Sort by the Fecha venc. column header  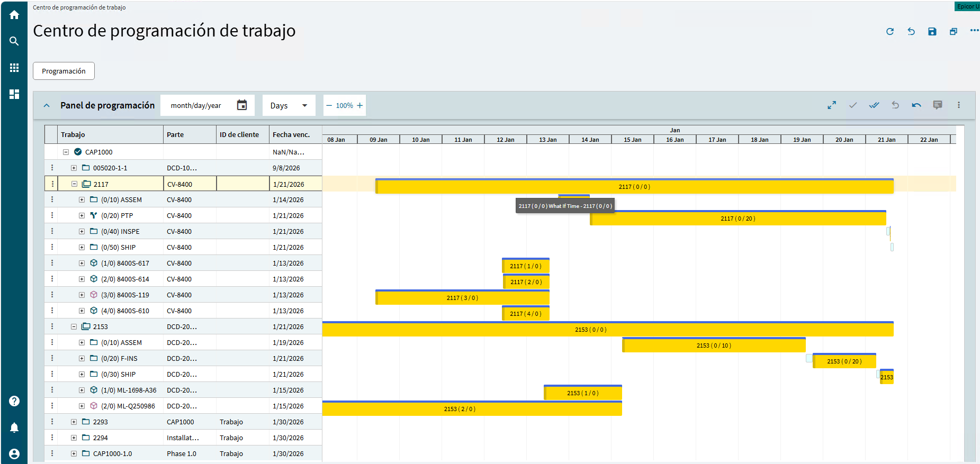(x=295, y=134)
